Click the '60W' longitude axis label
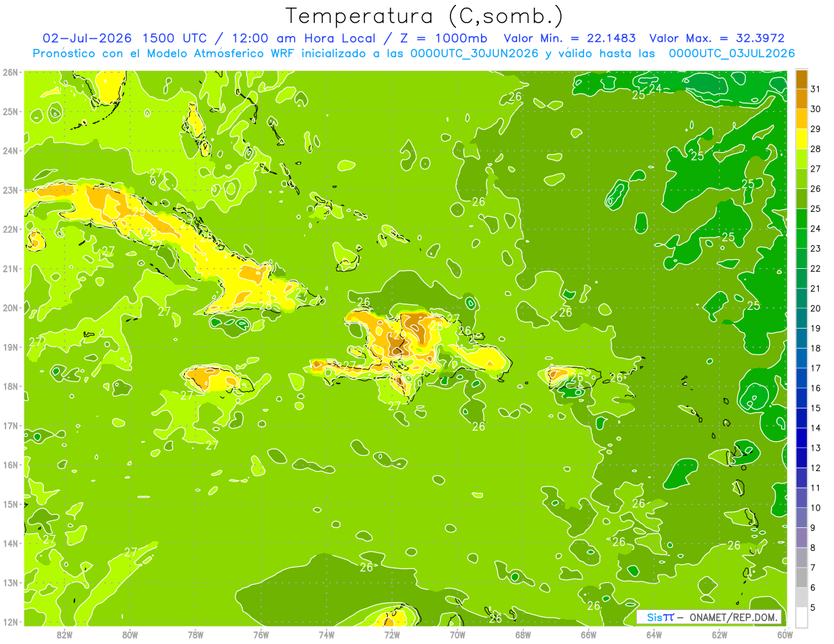Viewport: 834px width, 644px height. point(785,634)
